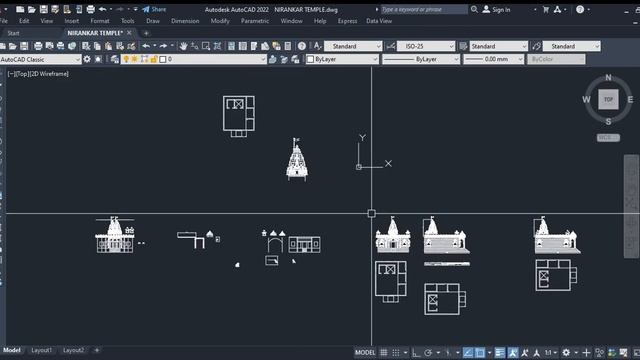Open the Parametric menu
640x360 pixels.
click(x=255, y=21)
